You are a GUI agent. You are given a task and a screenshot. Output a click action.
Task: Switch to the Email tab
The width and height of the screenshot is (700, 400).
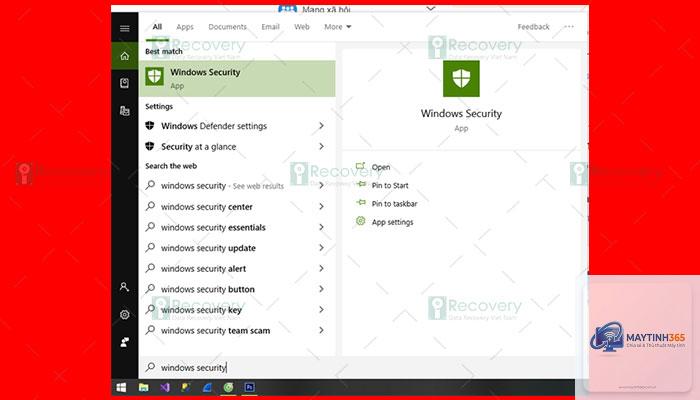coord(270,27)
